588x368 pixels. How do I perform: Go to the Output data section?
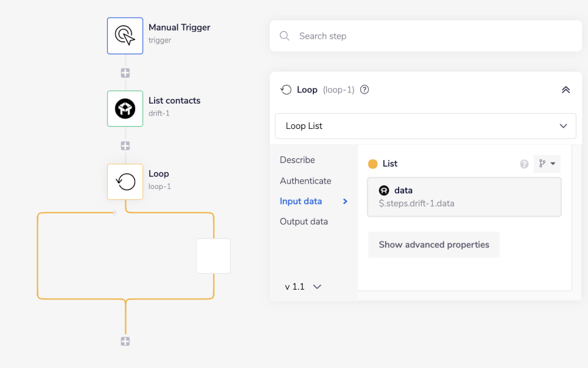[303, 221]
